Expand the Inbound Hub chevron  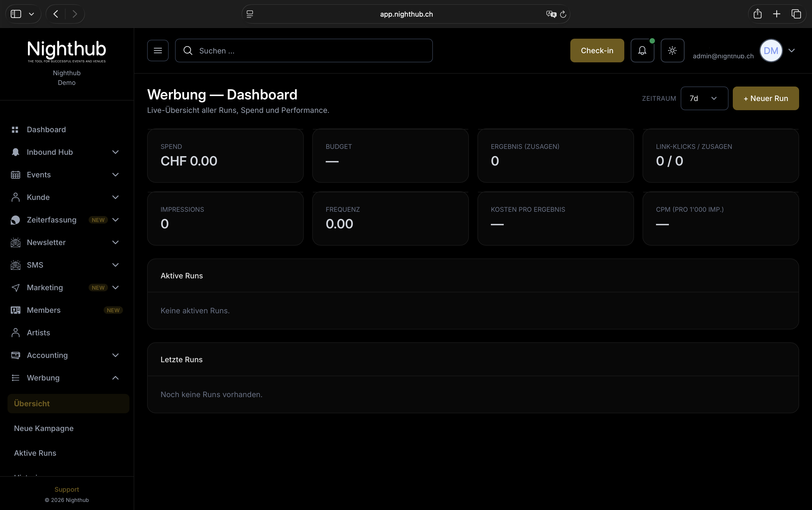tap(115, 152)
